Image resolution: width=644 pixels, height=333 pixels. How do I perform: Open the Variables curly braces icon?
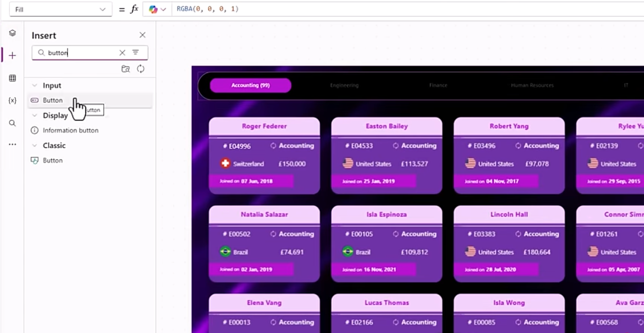12,100
